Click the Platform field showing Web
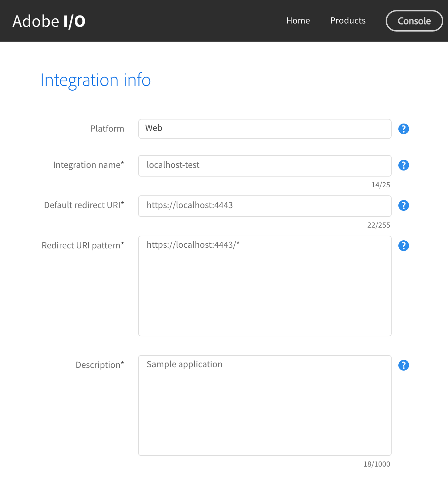Image resolution: width=448 pixels, height=478 pixels. 265,129
